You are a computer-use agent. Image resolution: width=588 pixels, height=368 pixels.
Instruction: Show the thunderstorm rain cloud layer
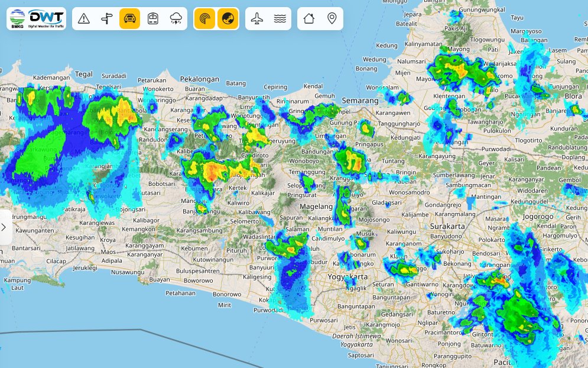click(x=176, y=18)
